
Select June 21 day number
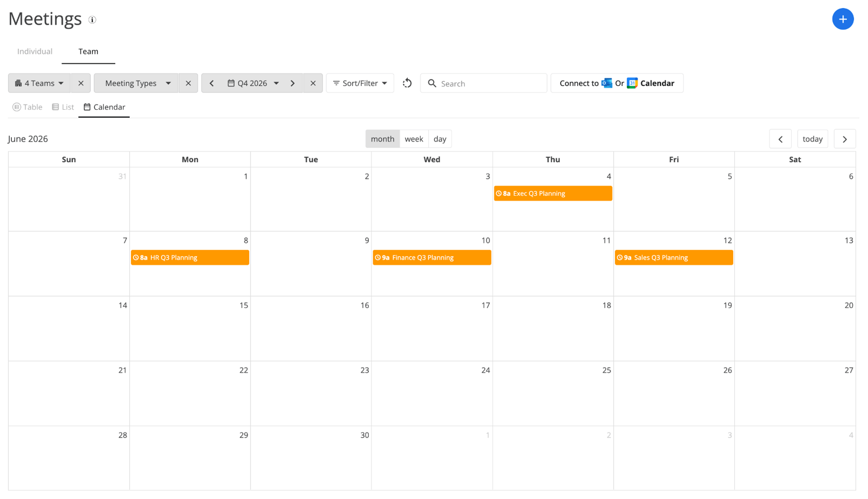122,370
